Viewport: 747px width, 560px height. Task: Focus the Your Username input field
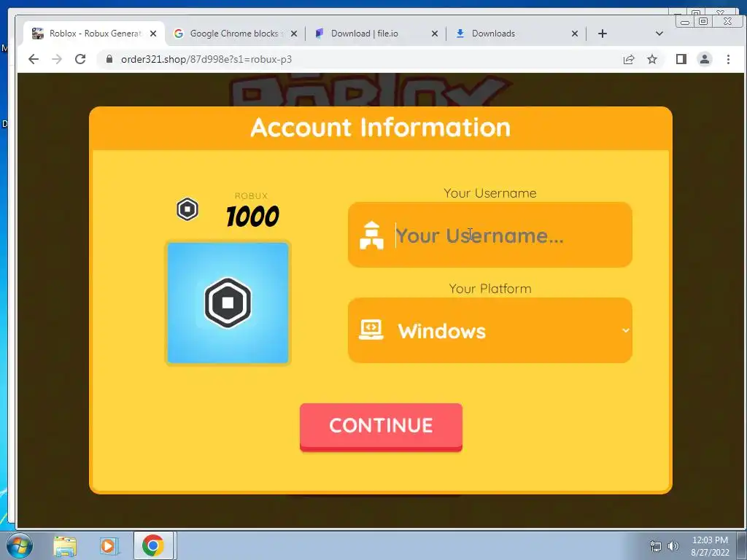pos(489,235)
